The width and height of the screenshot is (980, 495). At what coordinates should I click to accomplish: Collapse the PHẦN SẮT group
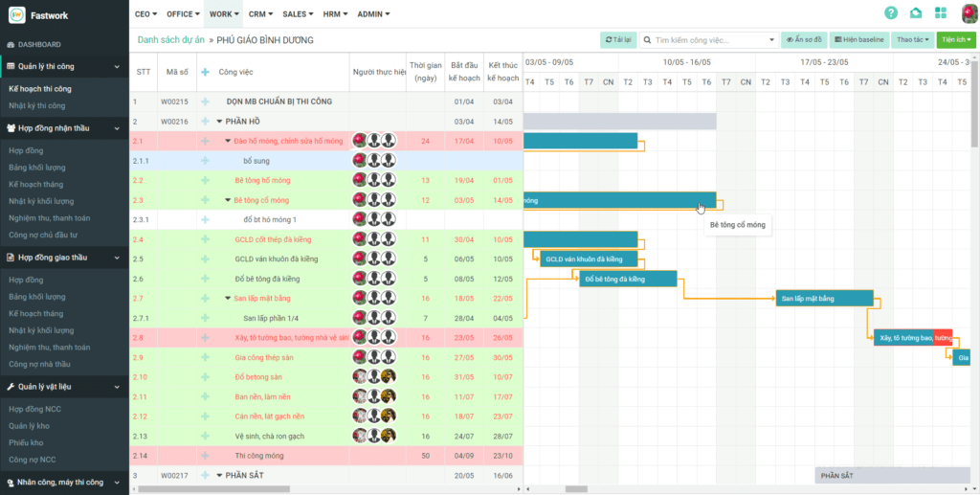click(219, 476)
